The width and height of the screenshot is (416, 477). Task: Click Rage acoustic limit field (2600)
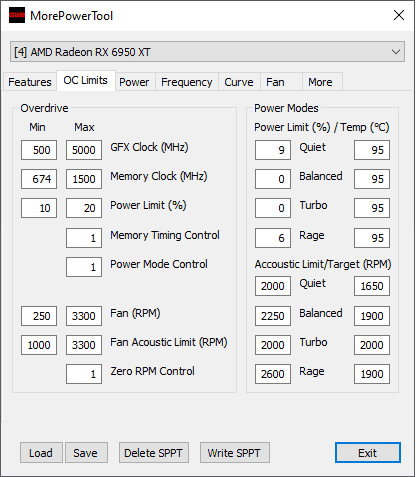(273, 374)
